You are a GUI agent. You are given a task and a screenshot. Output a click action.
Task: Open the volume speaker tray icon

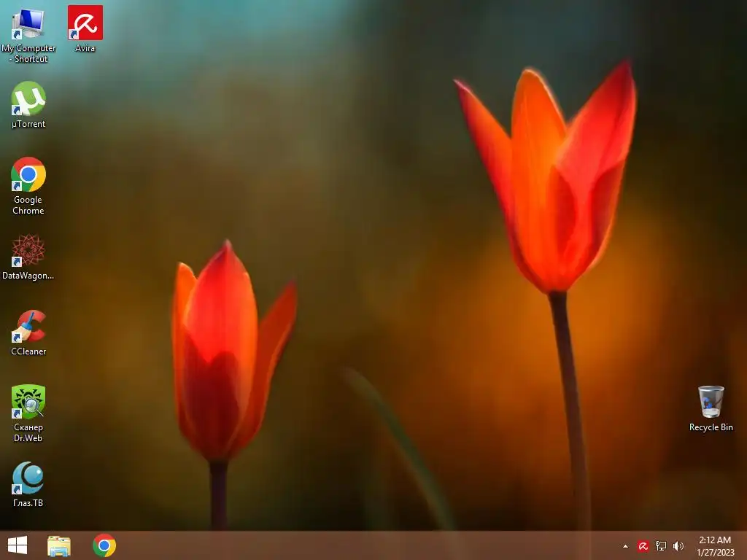coord(678,546)
